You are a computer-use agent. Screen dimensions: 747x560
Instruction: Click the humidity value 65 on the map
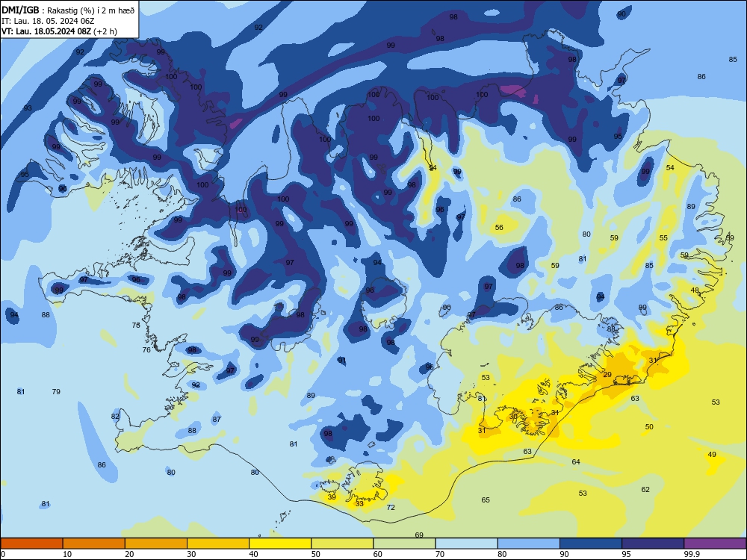486,500
